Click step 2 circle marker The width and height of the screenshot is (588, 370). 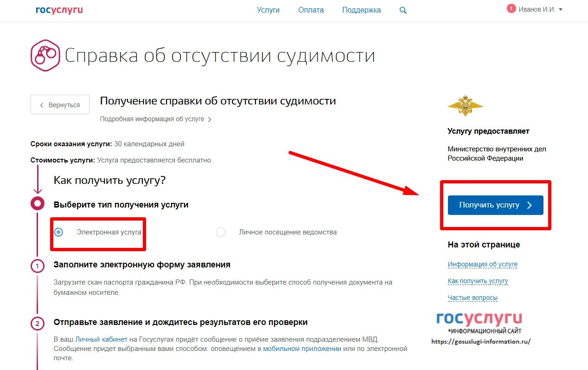click(38, 324)
